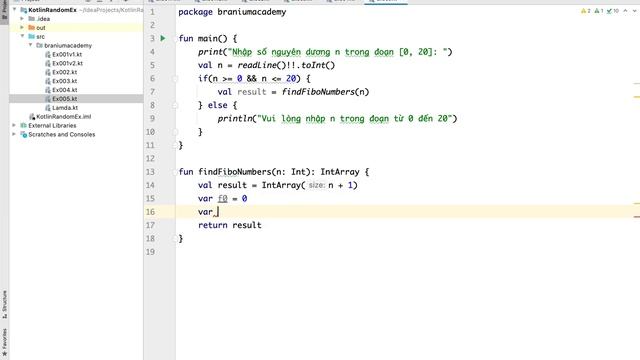Collapse the src folder
Image resolution: width=640 pixels, height=360 pixels.
(22, 36)
